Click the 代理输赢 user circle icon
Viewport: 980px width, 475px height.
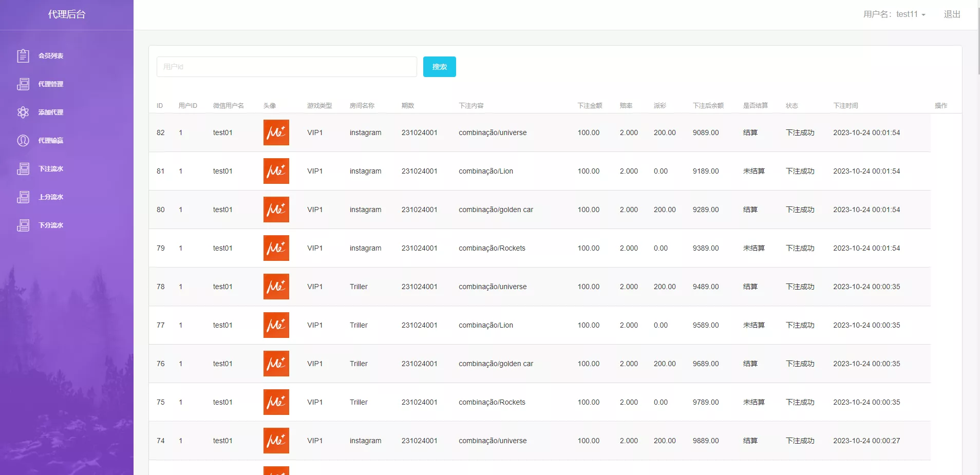(23, 140)
